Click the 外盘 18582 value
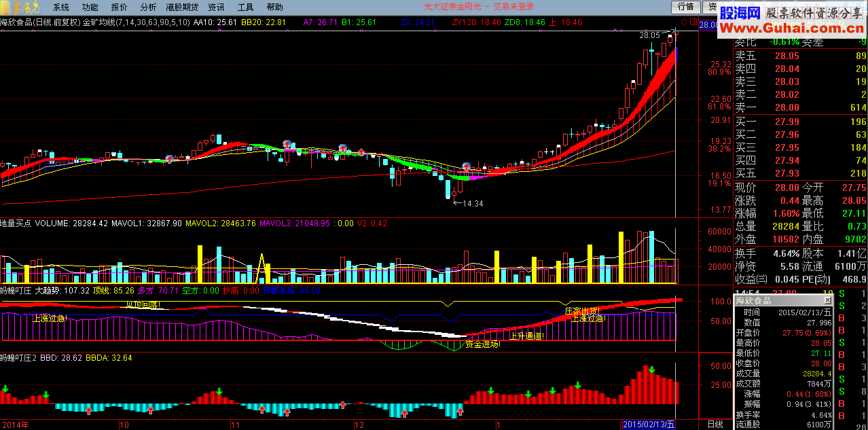Viewport: 868px width, 430px height. 786,239
